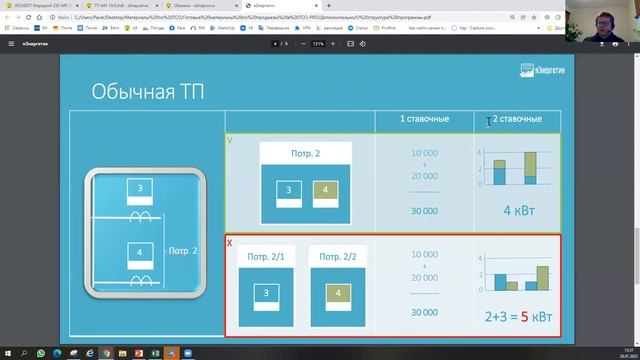The width and height of the screenshot is (640, 360).
Task: Click the PDF vertical scrollbar thumb
Action: point(636,255)
